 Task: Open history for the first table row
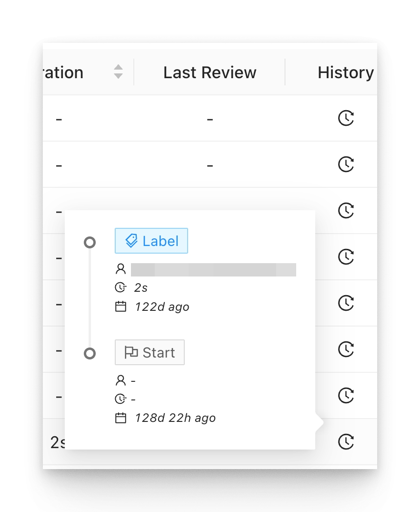[x=346, y=118]
